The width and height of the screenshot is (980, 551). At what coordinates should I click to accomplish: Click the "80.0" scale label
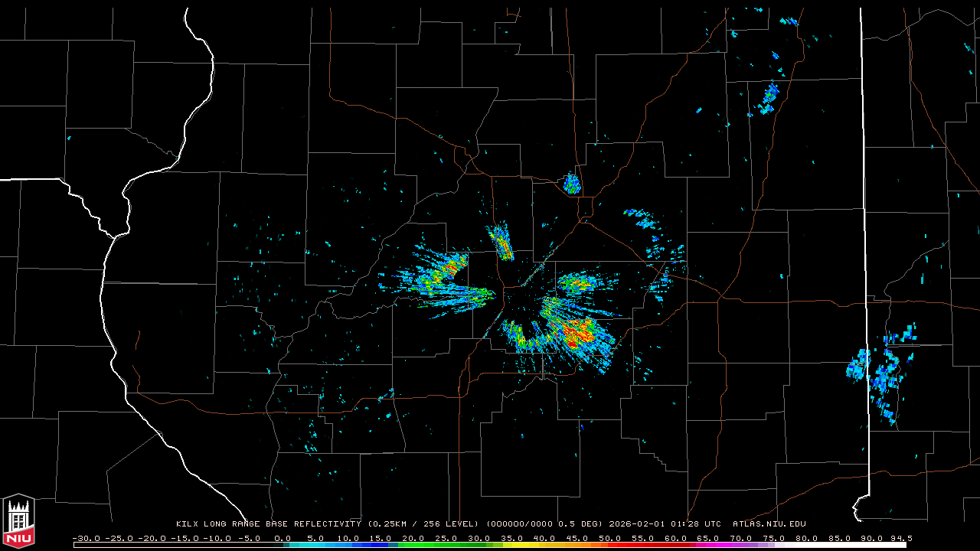(x=807, y=538)
